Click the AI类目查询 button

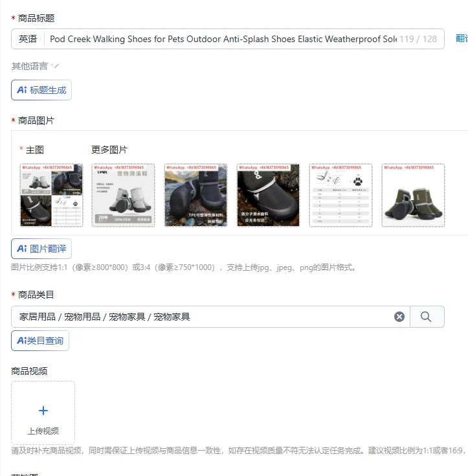40,341
